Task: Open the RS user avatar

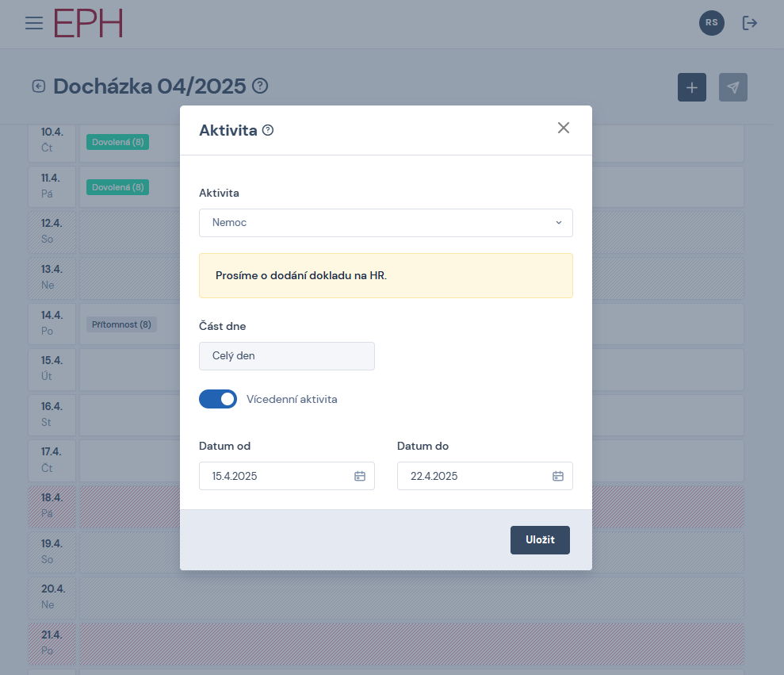Action: 711,23
